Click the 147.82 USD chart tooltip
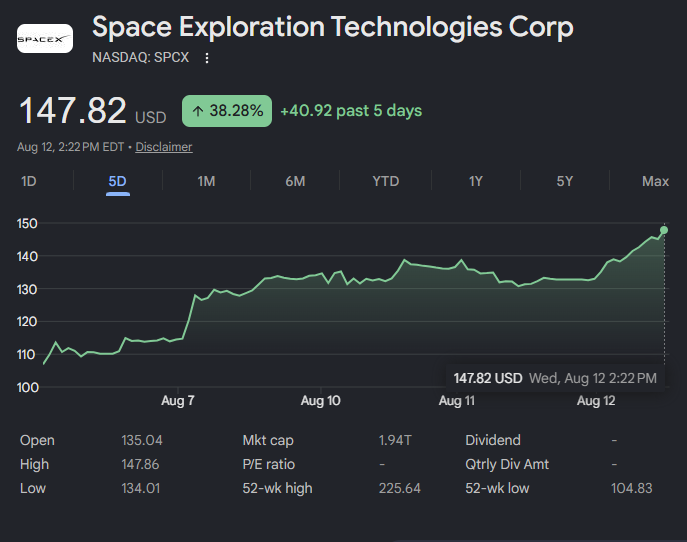The height and width of the screenshot is (542, 687). coord(555,378)
